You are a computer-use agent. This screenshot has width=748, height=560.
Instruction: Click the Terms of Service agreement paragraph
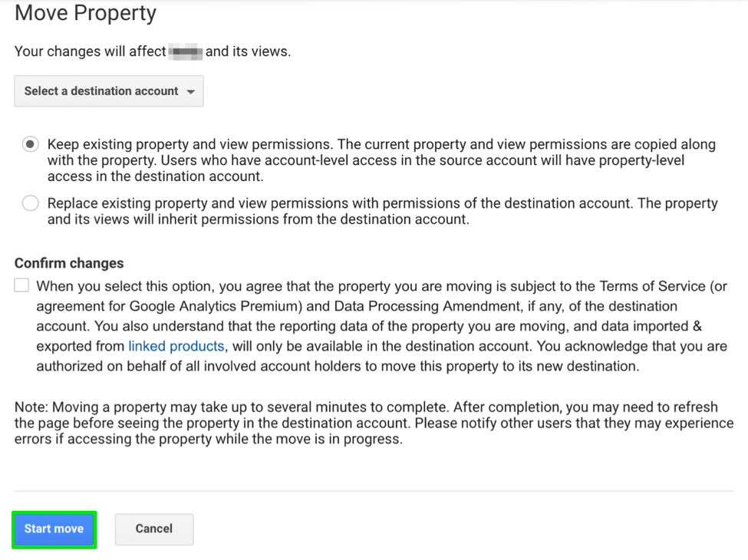381,326
